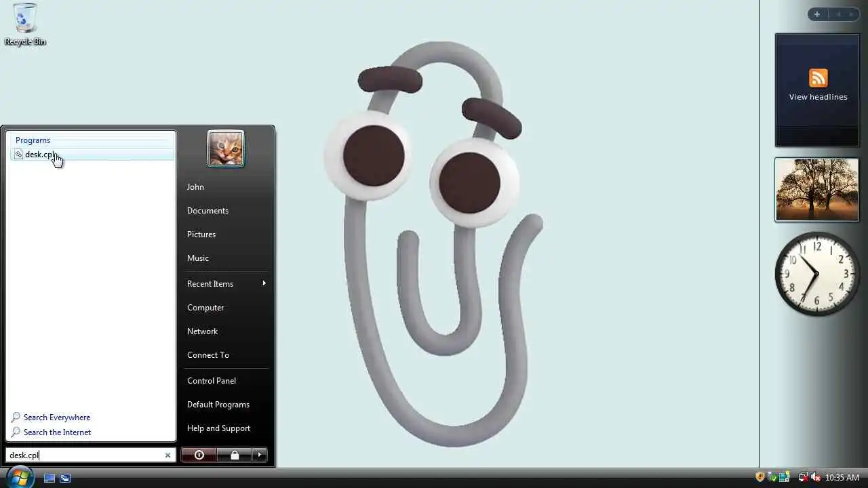Click the power sleep button

coord(199,455)
